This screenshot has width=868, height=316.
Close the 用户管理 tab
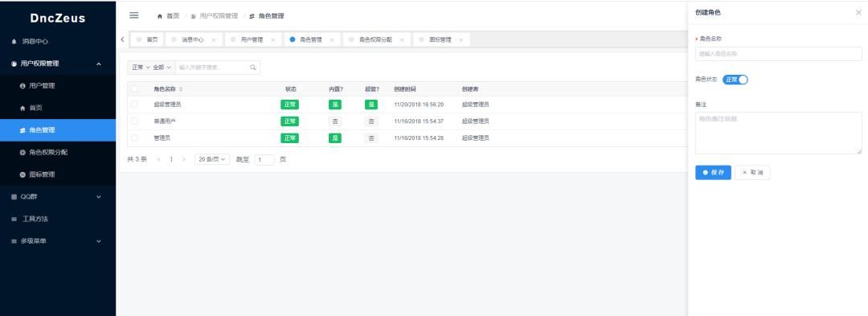point(273,40)
